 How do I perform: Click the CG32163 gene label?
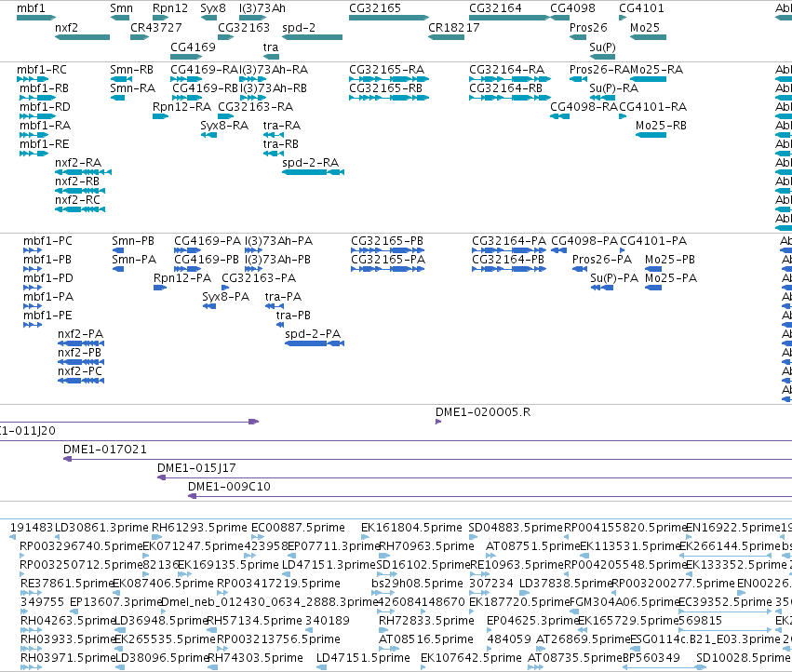tap(244, 27)
